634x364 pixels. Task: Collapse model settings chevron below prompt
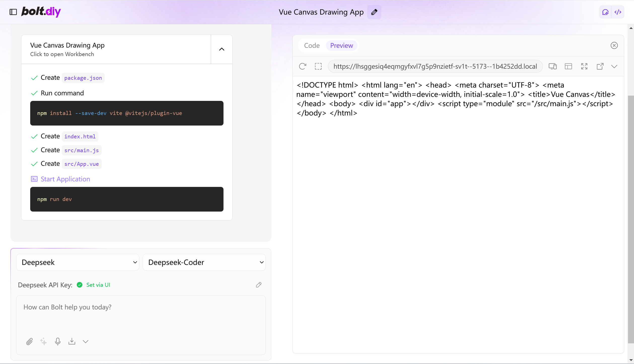pyautogui.click(x=86, y=342)
